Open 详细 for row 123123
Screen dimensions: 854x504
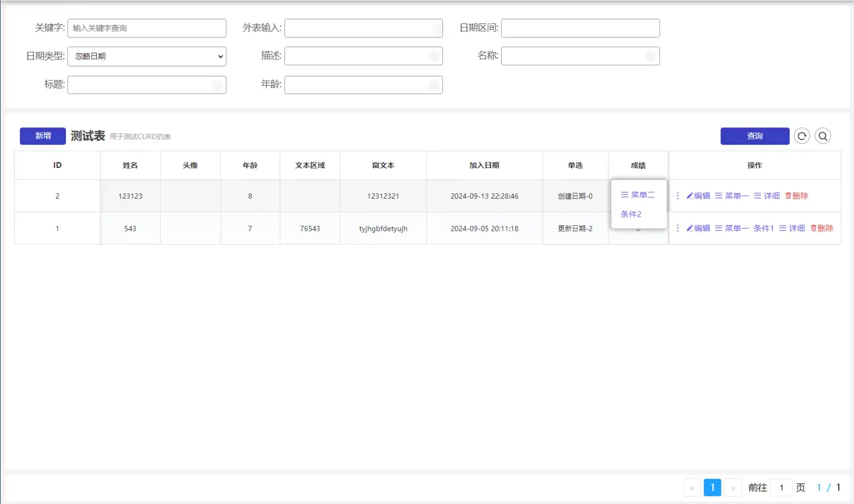click(x=767, y=196)
